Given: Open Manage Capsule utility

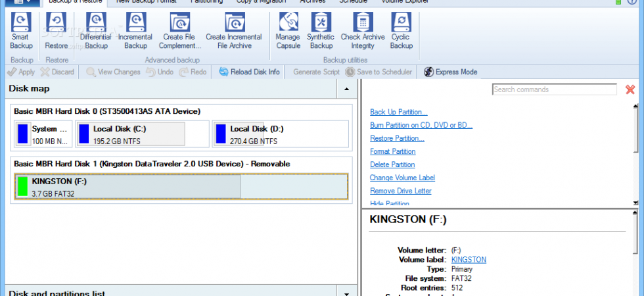Looking at the screenshot, I should [x=288, y=31].
